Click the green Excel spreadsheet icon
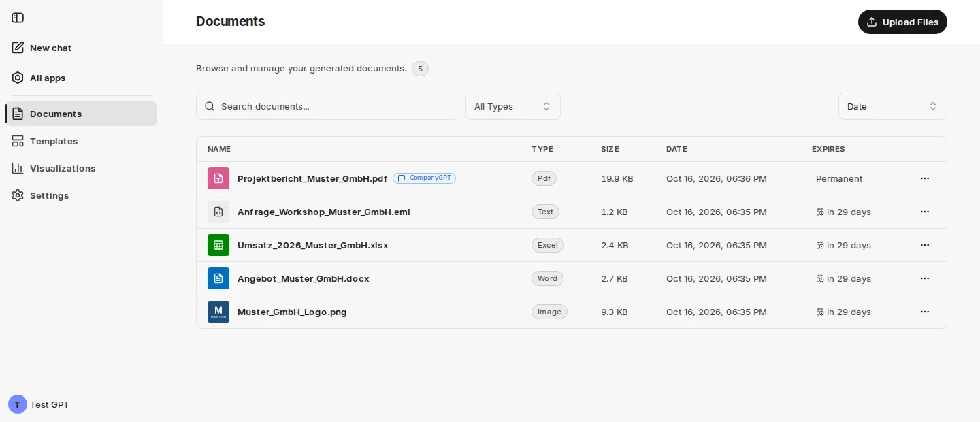The width and height of the screenshot is (980, 422). pyautogui.click(x=218, y=245)
